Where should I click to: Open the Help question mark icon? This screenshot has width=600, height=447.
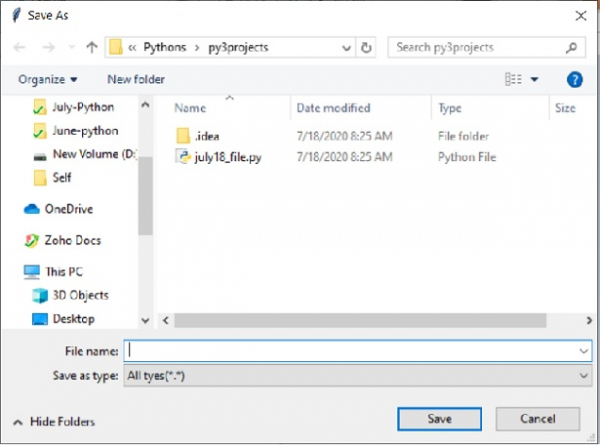click(574, 79)
